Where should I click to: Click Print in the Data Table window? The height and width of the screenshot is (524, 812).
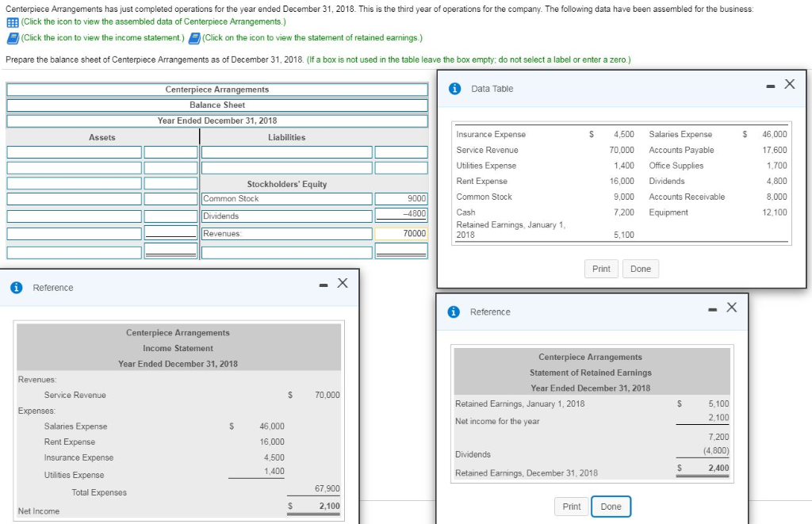601,269
